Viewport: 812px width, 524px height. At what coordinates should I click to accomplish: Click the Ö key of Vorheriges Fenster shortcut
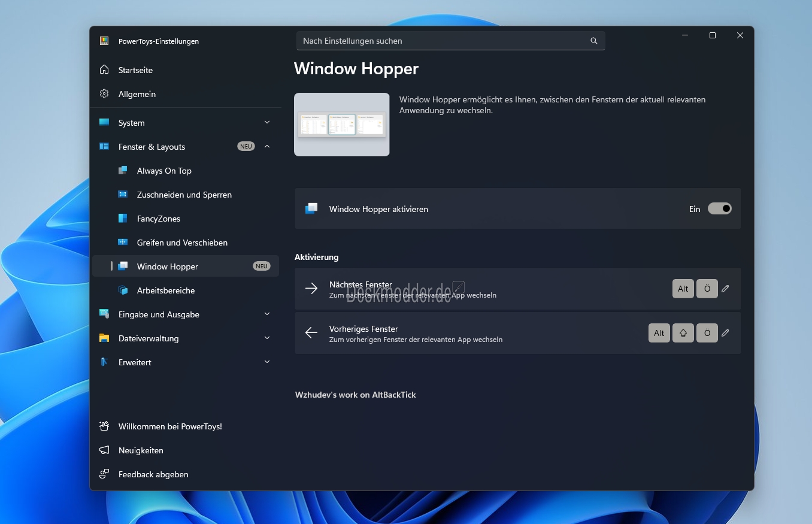[707, 333]
